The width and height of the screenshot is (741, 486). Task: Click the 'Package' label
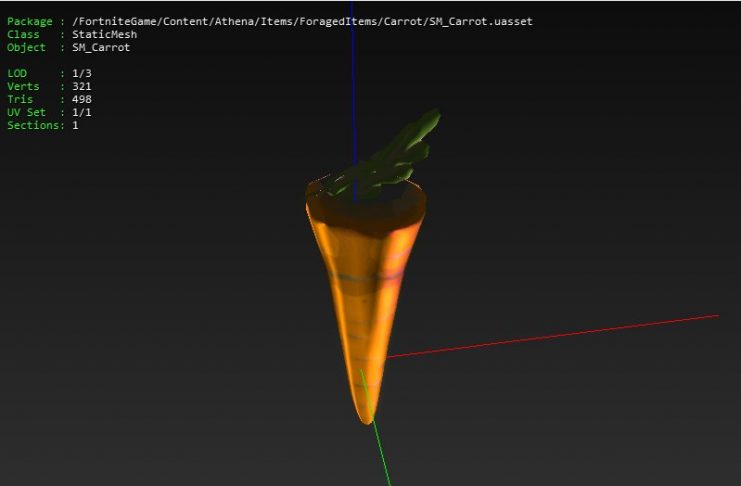tap(30, 22)
